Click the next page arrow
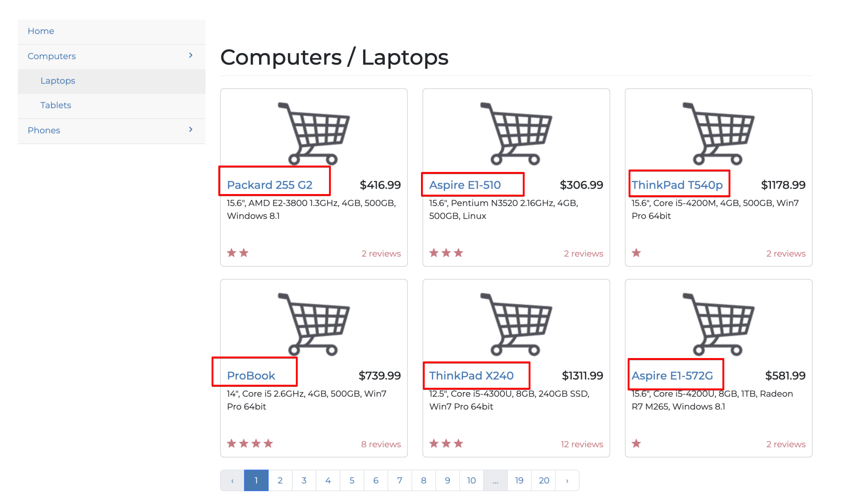Viewport: 842px width, 504px height. (x=567, y=480)
